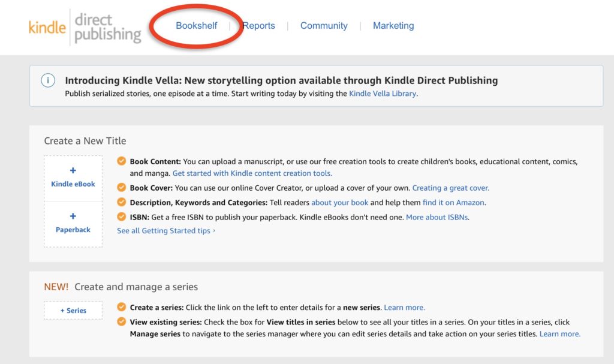Select the Bookshelf navigation item

(196, 26)
